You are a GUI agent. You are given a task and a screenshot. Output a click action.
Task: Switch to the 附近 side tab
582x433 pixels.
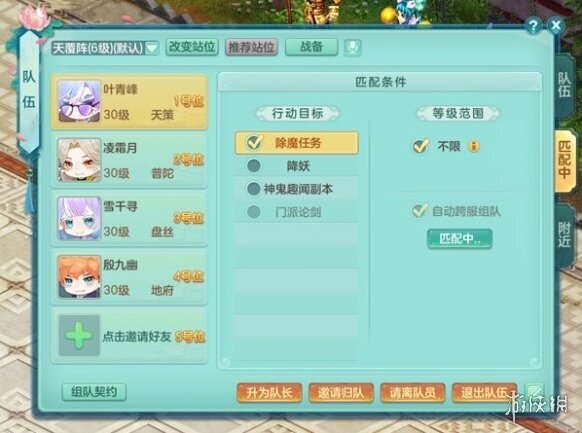click(x=563, y=235)
